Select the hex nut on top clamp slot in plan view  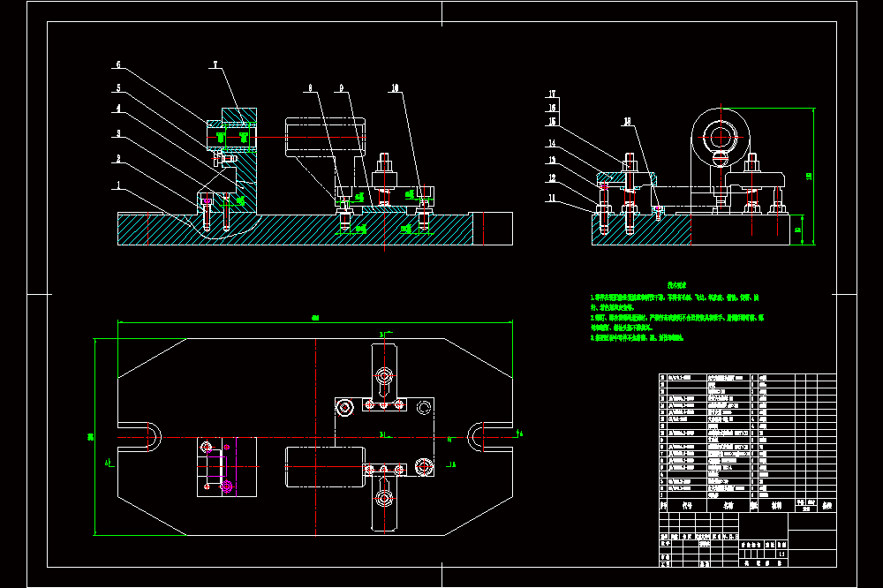click(385, 376)
